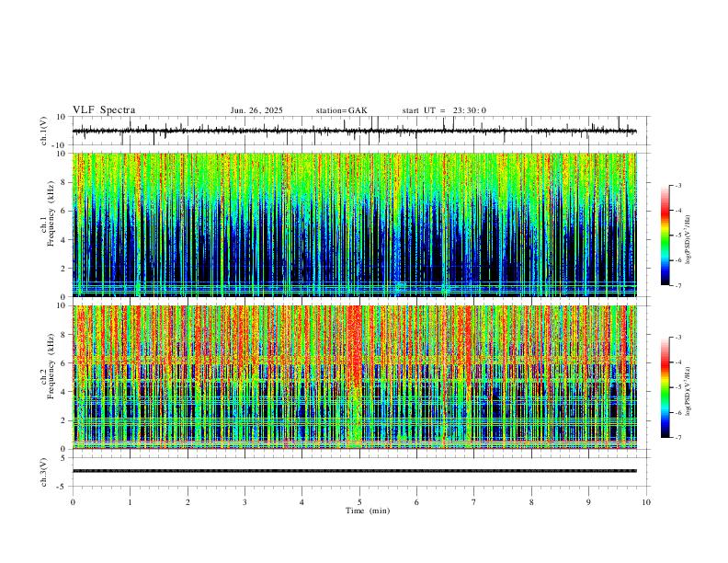Click the color bar beside the ch.1 spectrogram

pyautogui.click(x=665, y=236)
